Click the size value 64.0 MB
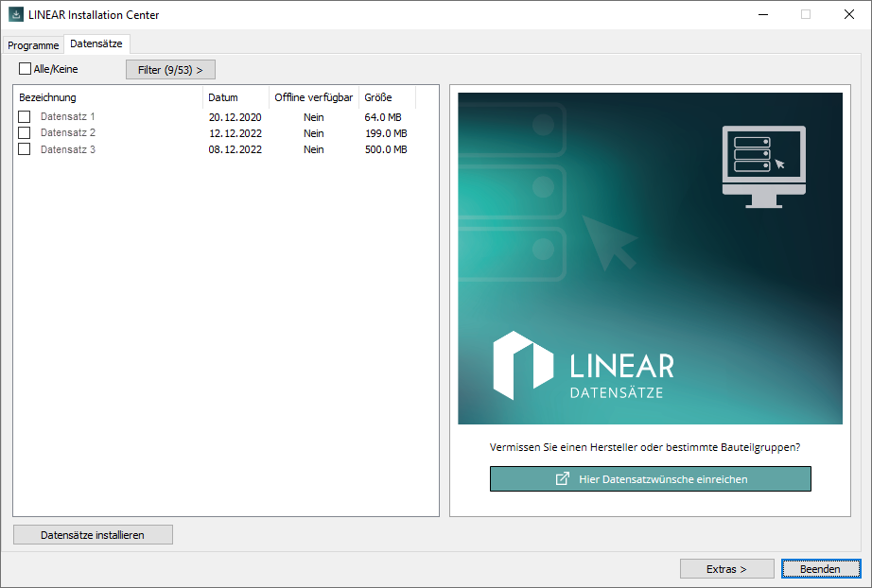Screen dimensions: 872x588 tap(383, 117)
